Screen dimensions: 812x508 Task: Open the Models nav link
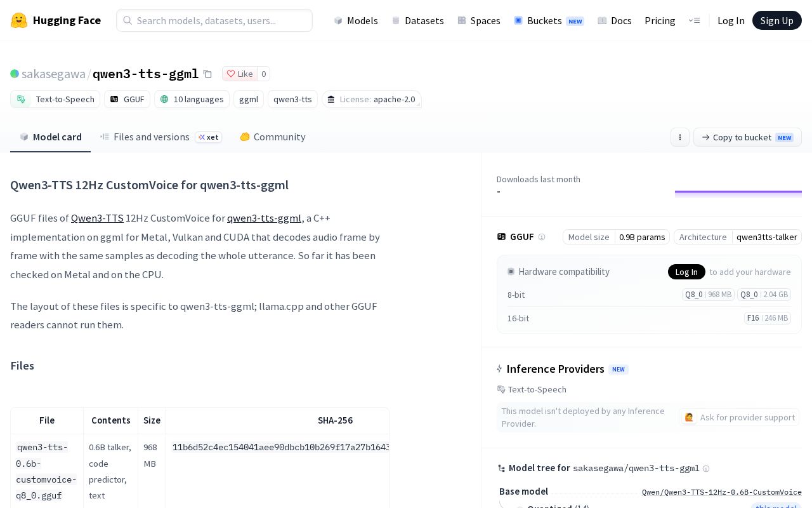click(356, 20)
